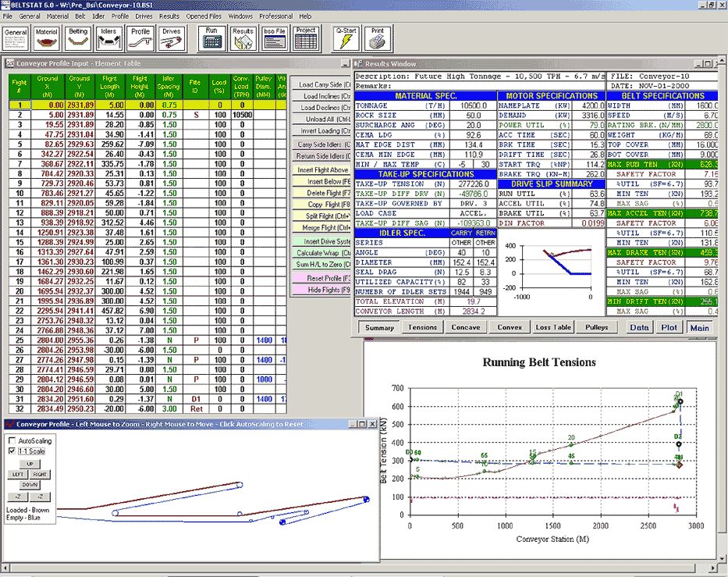Click Load Declines button

coord(321,107)
